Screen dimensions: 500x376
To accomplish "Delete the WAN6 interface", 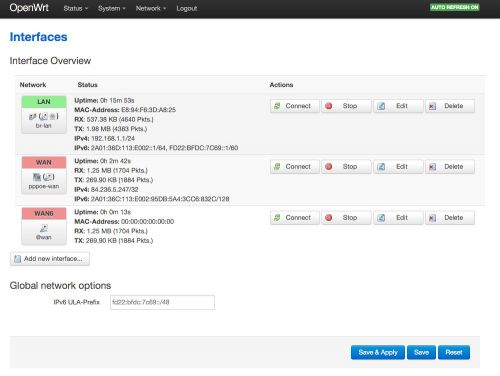I will coord(450,218).
